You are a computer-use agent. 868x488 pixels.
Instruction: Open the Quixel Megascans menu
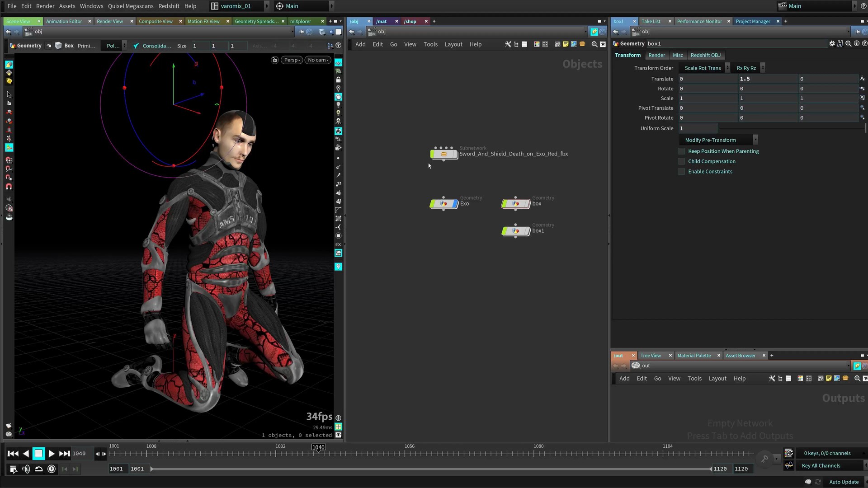(130, 6)
